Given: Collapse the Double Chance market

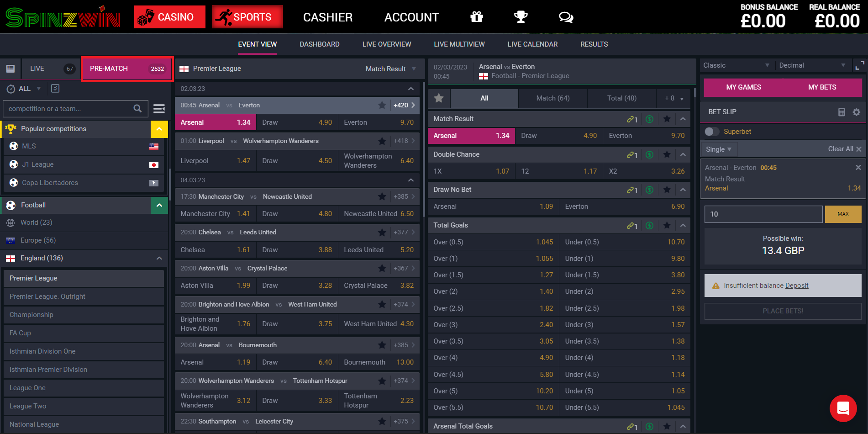Looking at the screenshot, I should [x=683, y=154].
